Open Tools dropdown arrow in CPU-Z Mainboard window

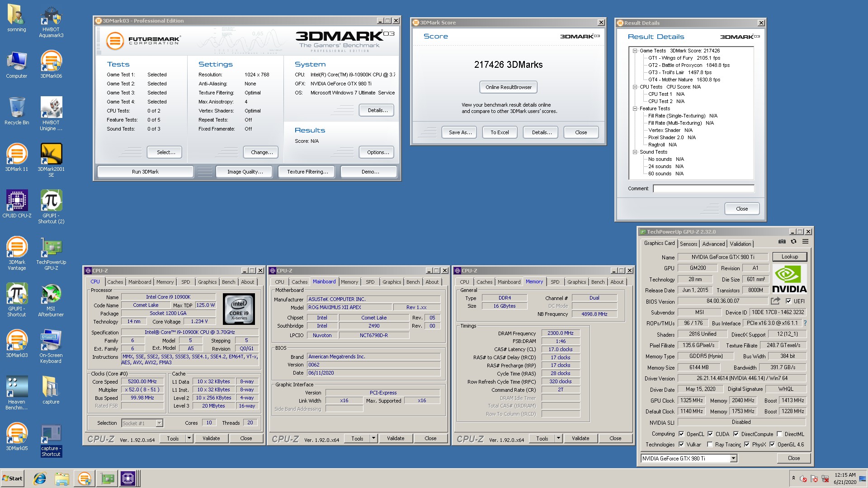coord(373,438)
